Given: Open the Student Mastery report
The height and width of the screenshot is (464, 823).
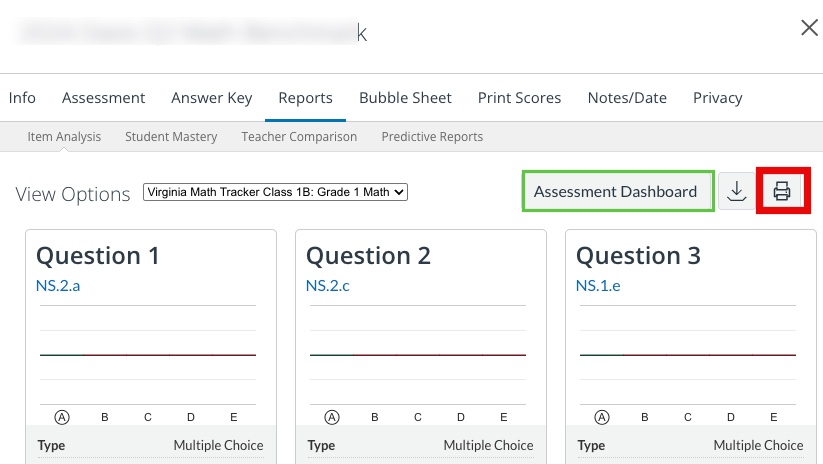Looking at the screenshot, I should (x=171, y=136).
